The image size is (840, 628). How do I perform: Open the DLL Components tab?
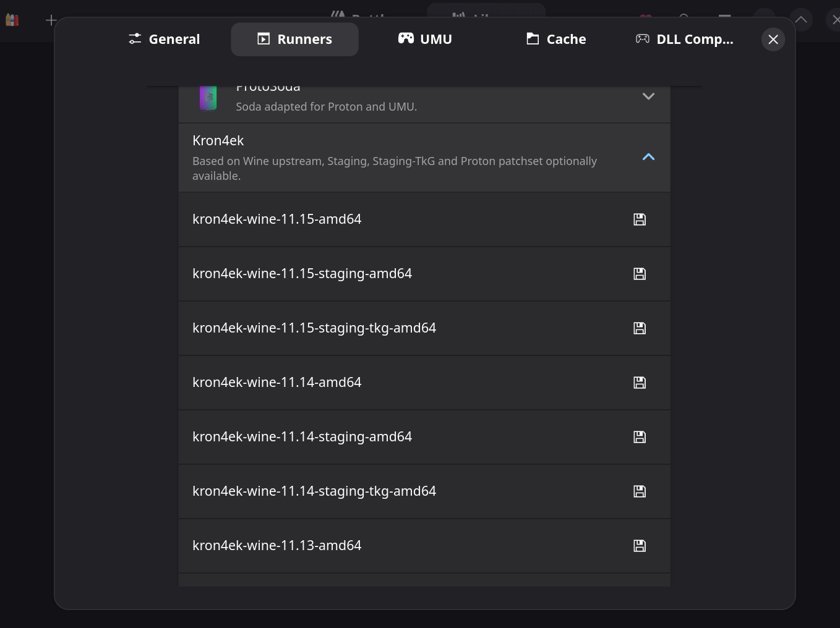coord(685,39)
